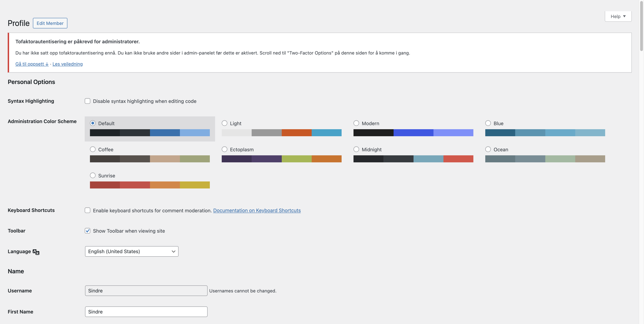Uncheck Show Toolbar when viewing site
Image resolution: width=644 pixels, height=324 pixels.
click(x=87, y=231)
